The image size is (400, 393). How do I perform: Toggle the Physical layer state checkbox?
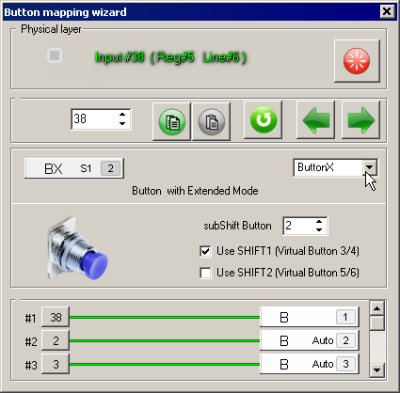click(x=54, y=55)
